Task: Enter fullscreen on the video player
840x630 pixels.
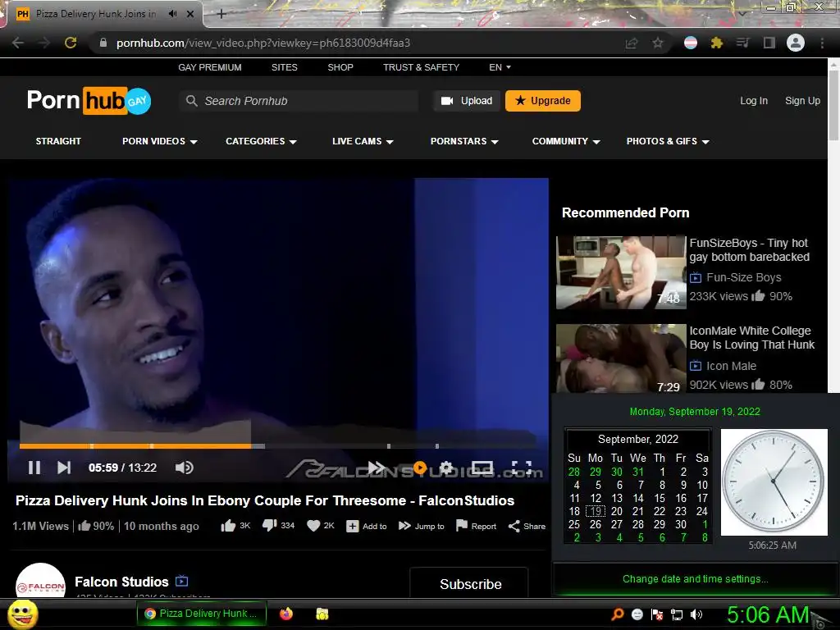Action: (x=522, y=468)
